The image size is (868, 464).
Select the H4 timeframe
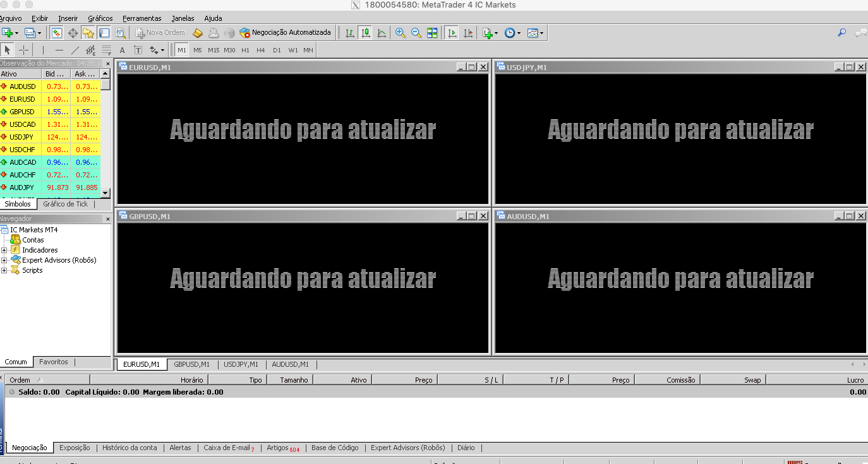(261, 50)
